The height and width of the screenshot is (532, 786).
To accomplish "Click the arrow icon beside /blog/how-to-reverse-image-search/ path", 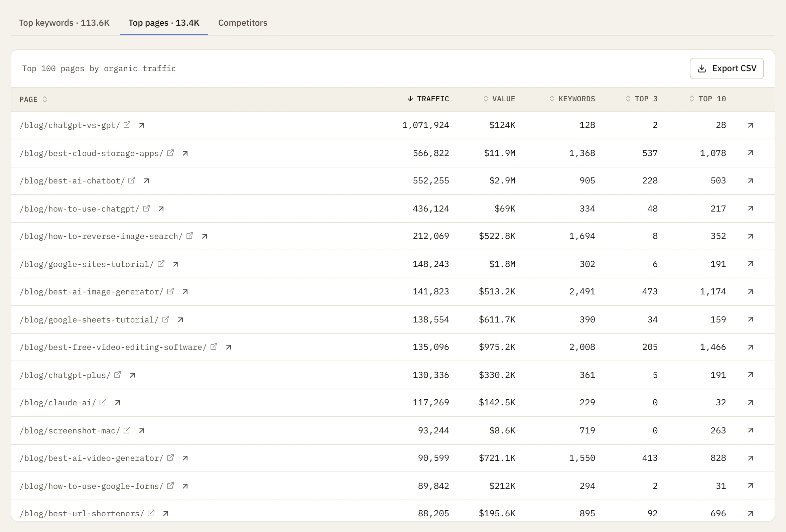I will click(205, 236).
